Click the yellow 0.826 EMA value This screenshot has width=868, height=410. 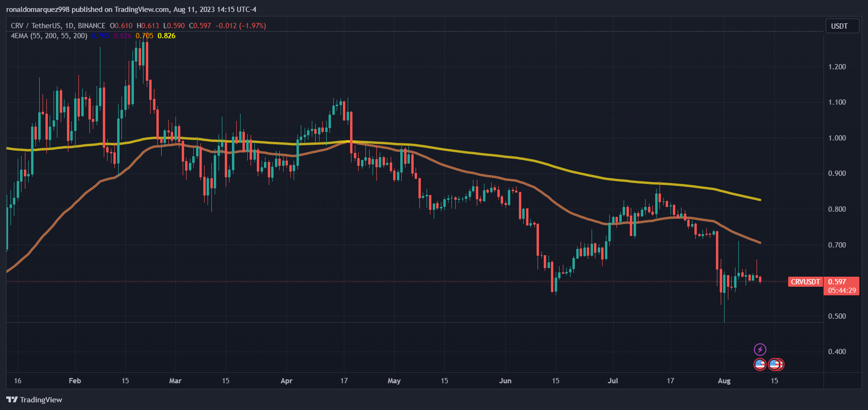pyautogui.click(x=166, y=36)
